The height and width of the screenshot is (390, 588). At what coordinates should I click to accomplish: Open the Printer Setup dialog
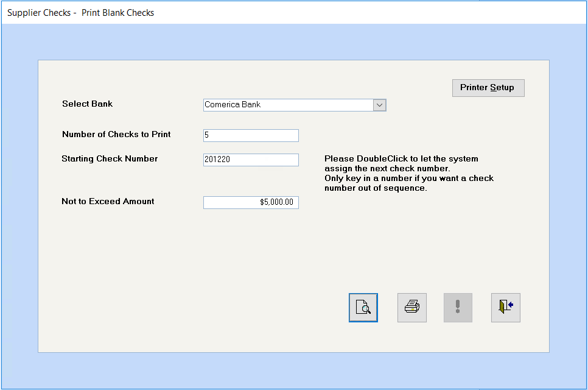488,88
